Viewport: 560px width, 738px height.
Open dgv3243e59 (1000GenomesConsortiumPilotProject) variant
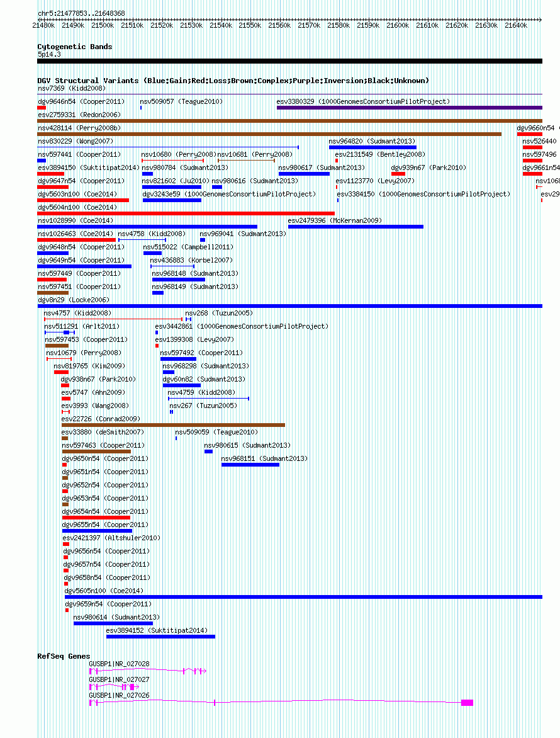[230, 194]
